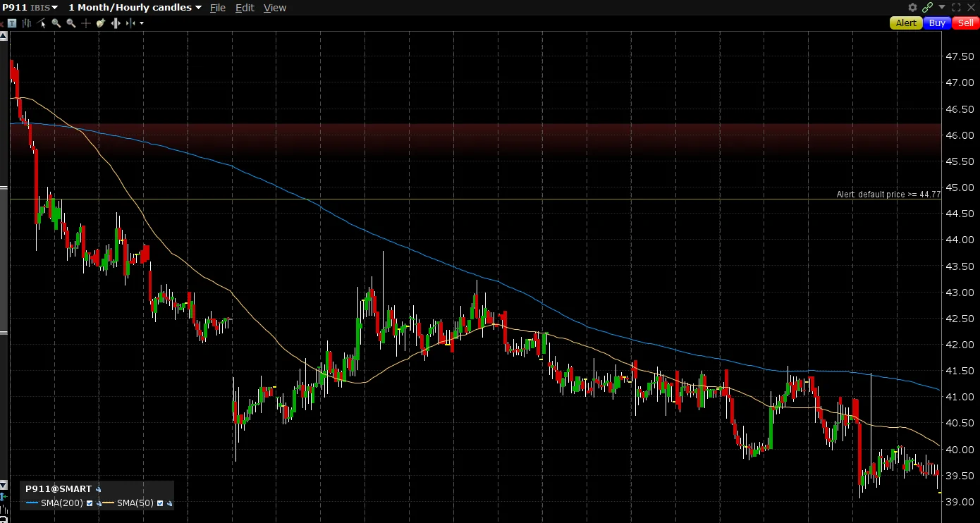Enable the crosshair cursor tool

coord(86,23)
